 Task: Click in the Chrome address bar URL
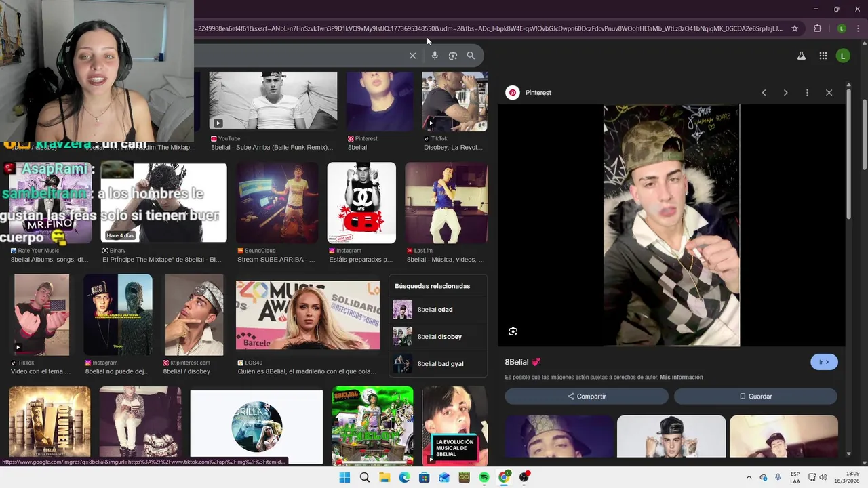coord(488,28)
